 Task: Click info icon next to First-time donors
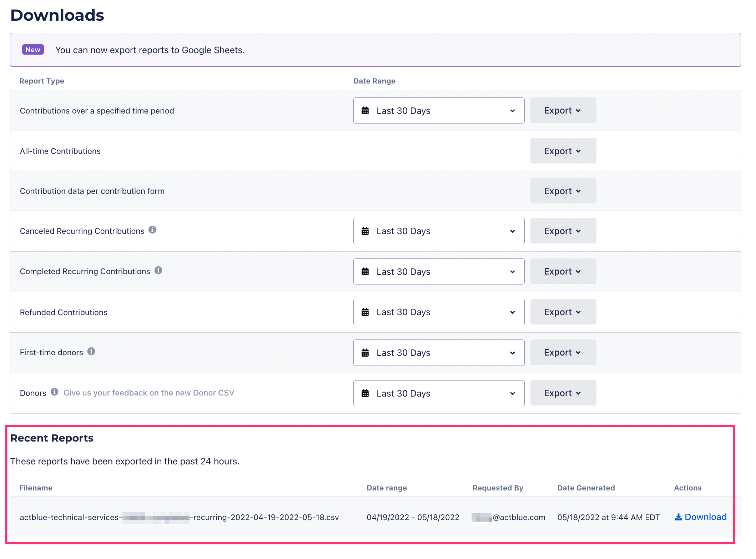coord(91,351)
